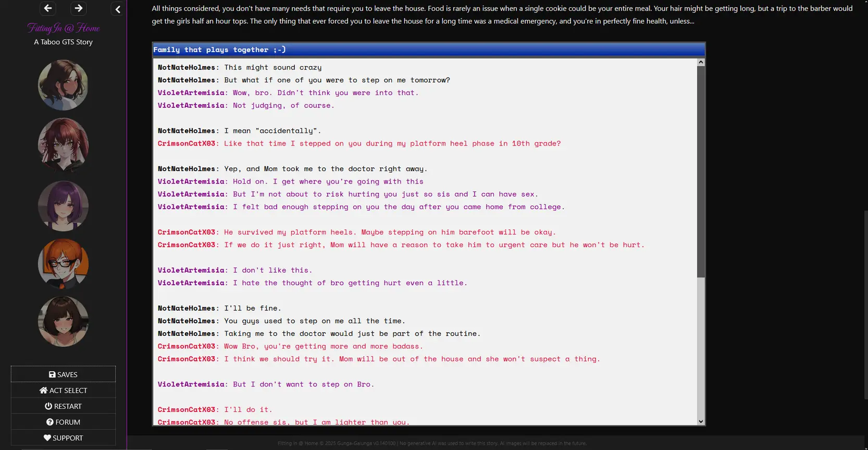Viewport: 868px width, 450px height.
Task: Collapse the sidebar with the chevron
Action: 118,9
